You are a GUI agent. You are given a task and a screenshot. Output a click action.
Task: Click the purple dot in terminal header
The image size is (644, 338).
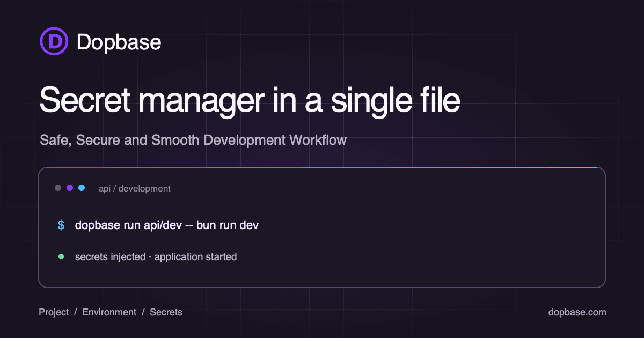(x=70, y=188)
